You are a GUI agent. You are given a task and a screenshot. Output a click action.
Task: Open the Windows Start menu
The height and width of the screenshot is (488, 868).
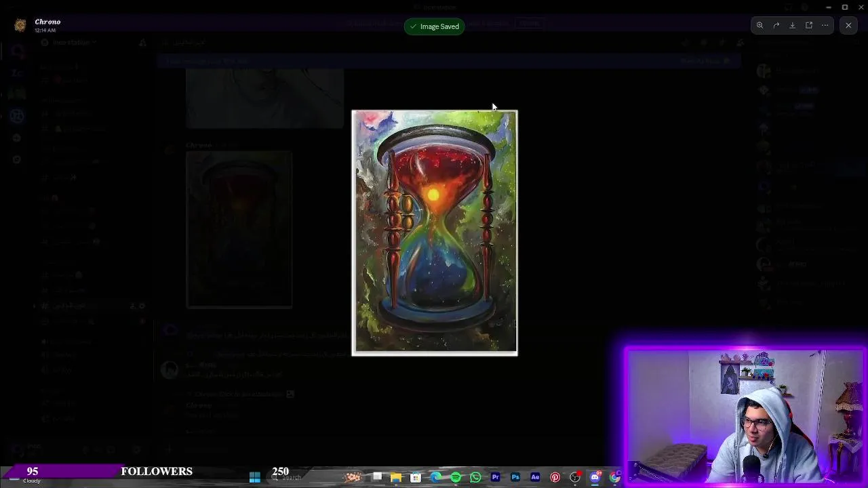(255, 478)
